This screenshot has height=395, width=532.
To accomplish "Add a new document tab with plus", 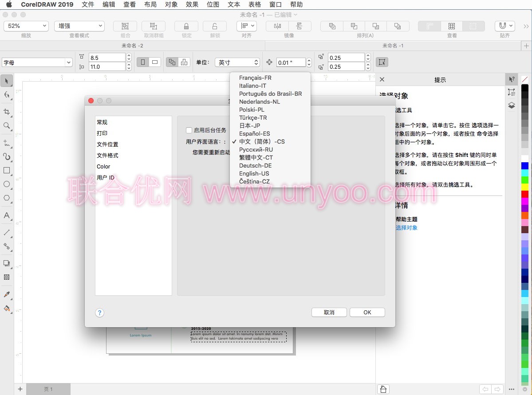I will tap(526, 46).
